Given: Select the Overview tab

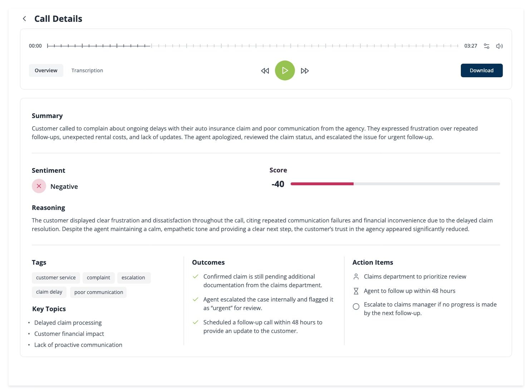Looking at the screenshot, I should (x=46, y=70).
